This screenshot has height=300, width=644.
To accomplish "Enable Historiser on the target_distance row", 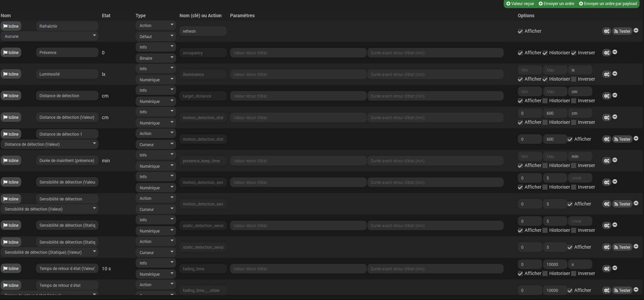I will click(x=545, y=101).
